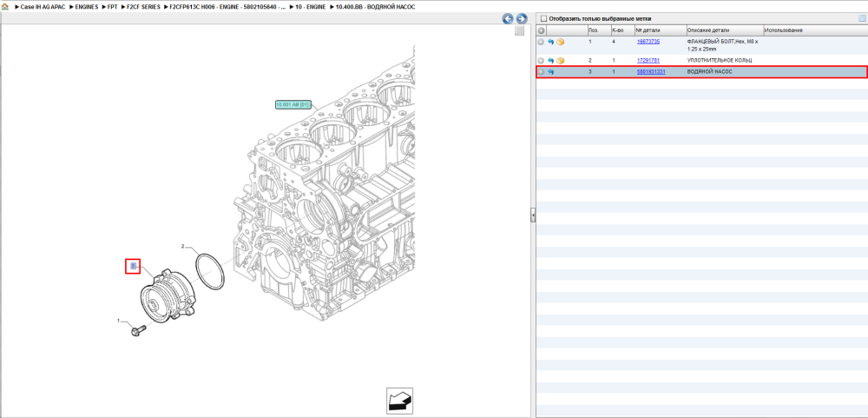Open 10.400.BB - ВОДЯНОЙ НАСОС breadcrumb
Screen dimensions: 868x418
[375, 7]
